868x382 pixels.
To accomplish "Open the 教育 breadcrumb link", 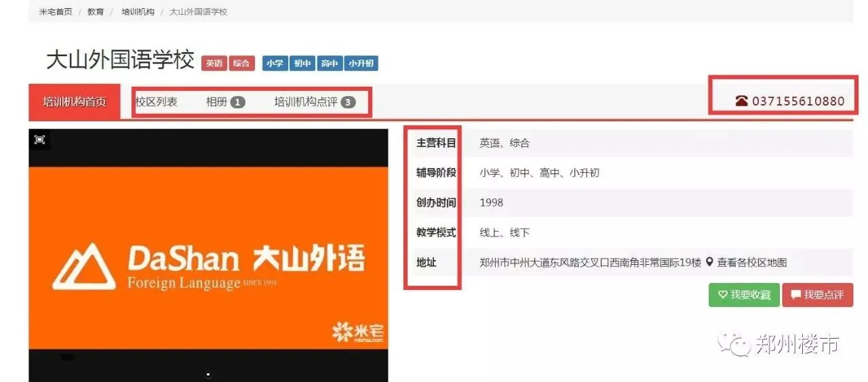I will [96, 12].
